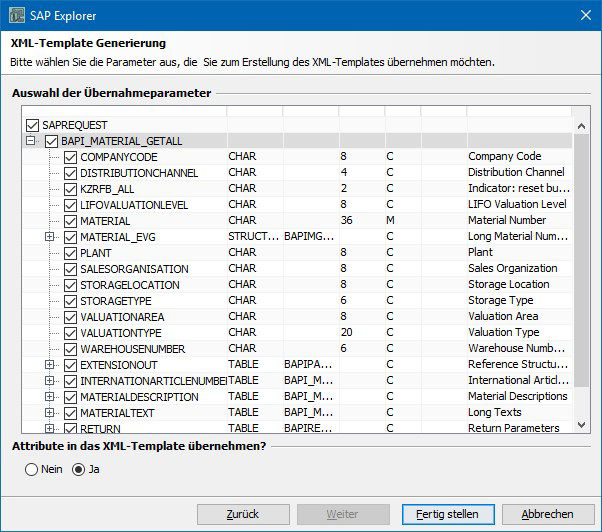Click the scrollbar down arrow
The width and height of the screenshot is (602, 532).
point(581,425)
